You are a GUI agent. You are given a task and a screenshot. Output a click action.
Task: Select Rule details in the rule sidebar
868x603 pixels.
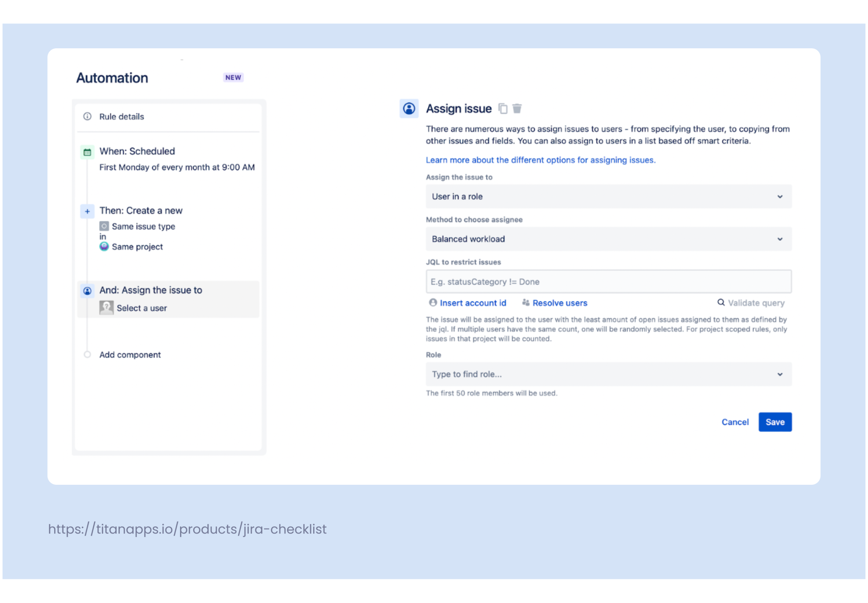pos(121,117)
